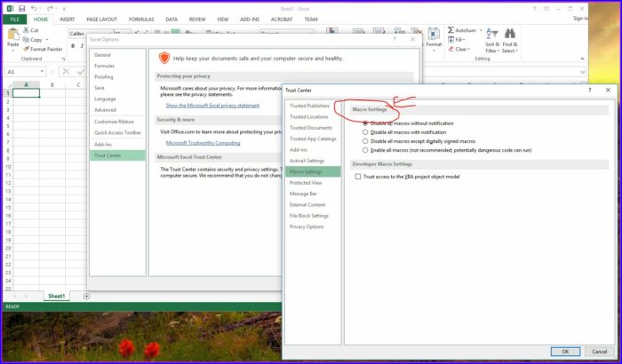The width and height of the screenshot is (622, 364).
Task: Click the Redo arrow in the quick access toolbar
Action: (50, 8)
